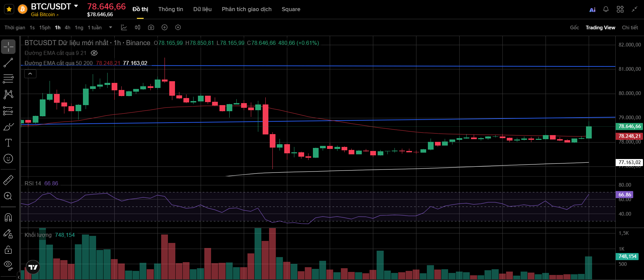
Task: Click the green 78.646,66 price-axis tag
Action: [x=629, y=126]
